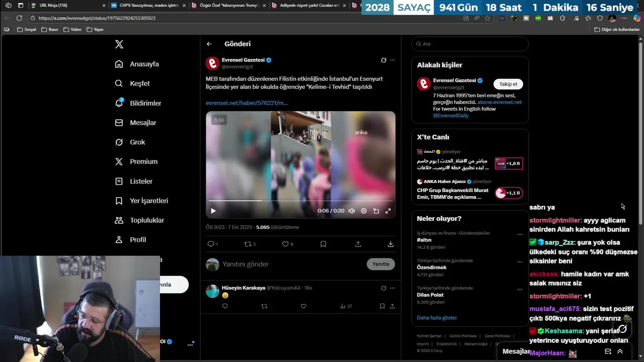Open the Sosyal bookmarks folder
This screenshot has width=644, height=362.
[27, 30]
